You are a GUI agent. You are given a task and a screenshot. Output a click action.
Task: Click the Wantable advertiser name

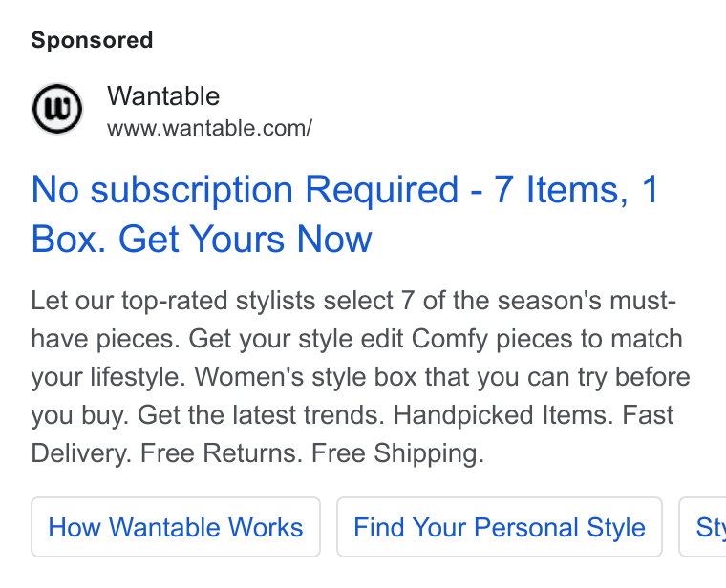[163, 96]
